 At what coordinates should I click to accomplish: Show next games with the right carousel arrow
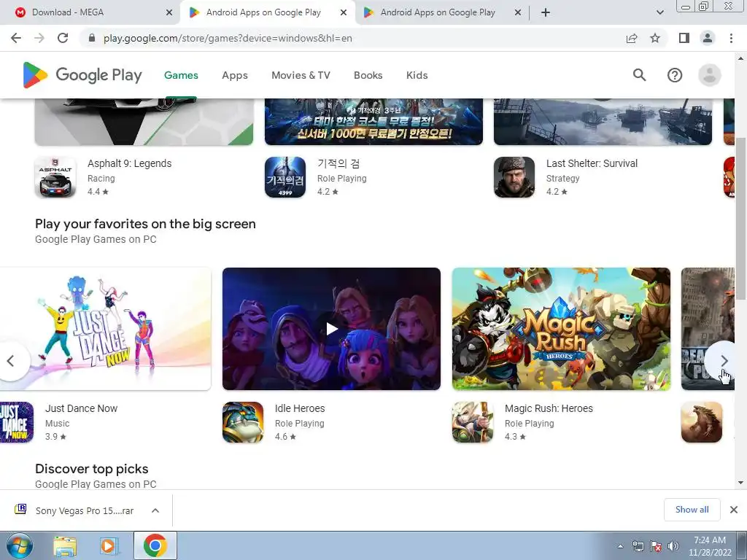[724, 361]
